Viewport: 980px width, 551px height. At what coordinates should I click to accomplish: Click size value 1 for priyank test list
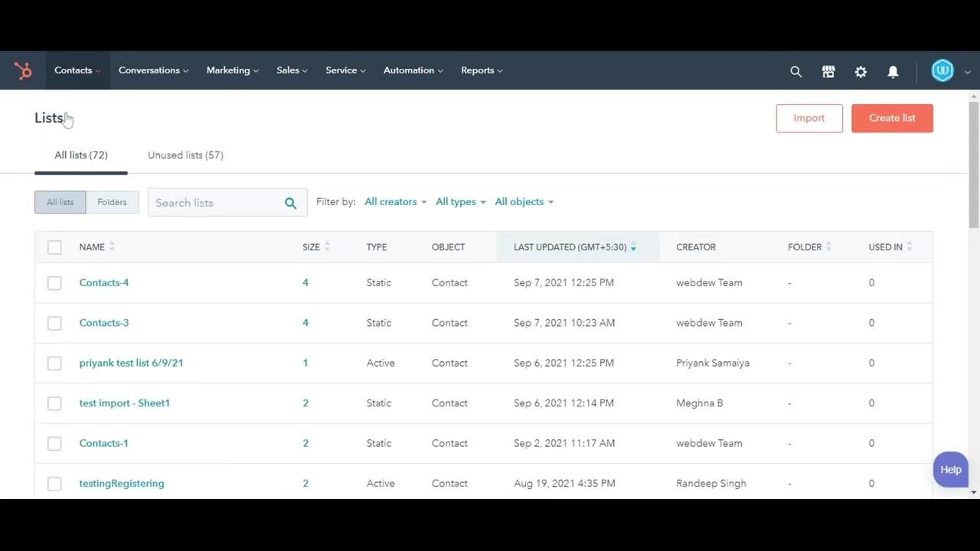click(305, 364)
